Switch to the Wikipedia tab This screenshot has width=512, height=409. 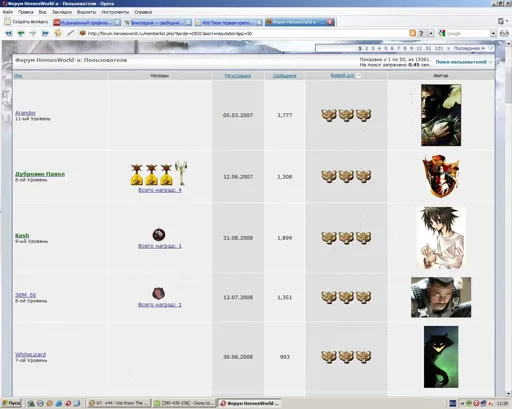click(x=157, y=22)
